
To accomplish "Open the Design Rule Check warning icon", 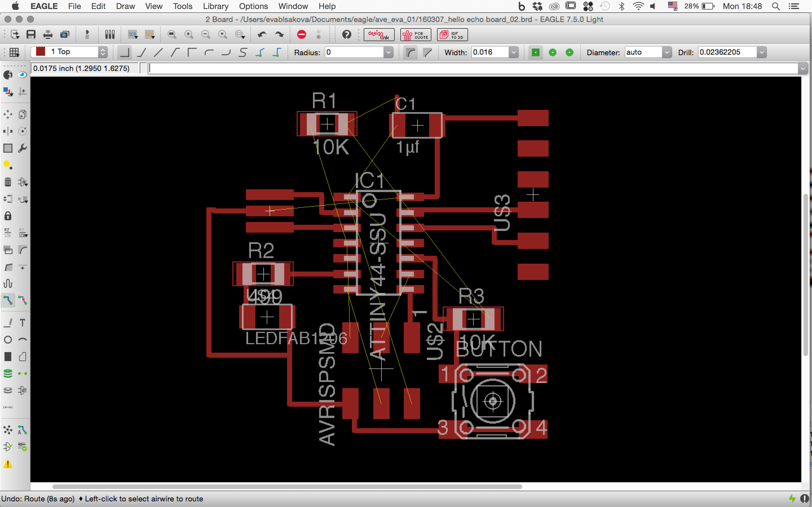I will point(8,464).
